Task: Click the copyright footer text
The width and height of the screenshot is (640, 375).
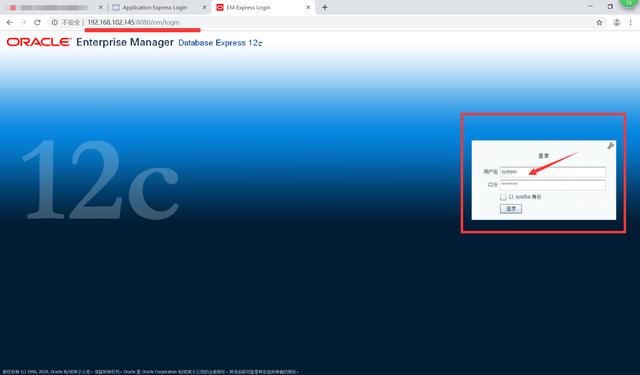Action: (150, 372)
